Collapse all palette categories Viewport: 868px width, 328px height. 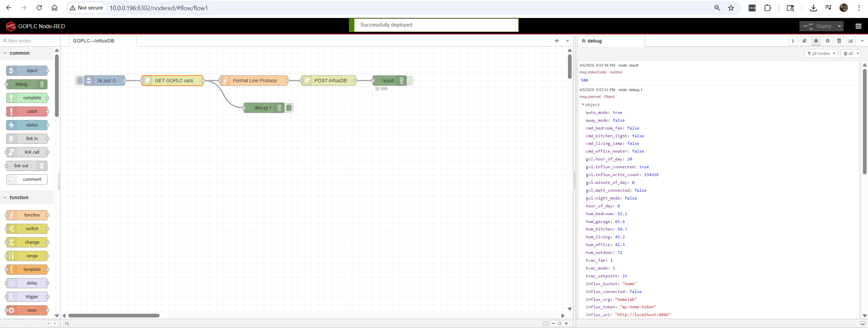point(49,324)
